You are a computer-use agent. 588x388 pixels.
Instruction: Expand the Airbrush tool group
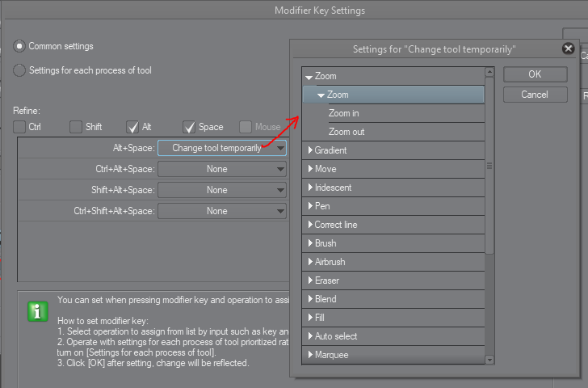(x=310, y=262)
